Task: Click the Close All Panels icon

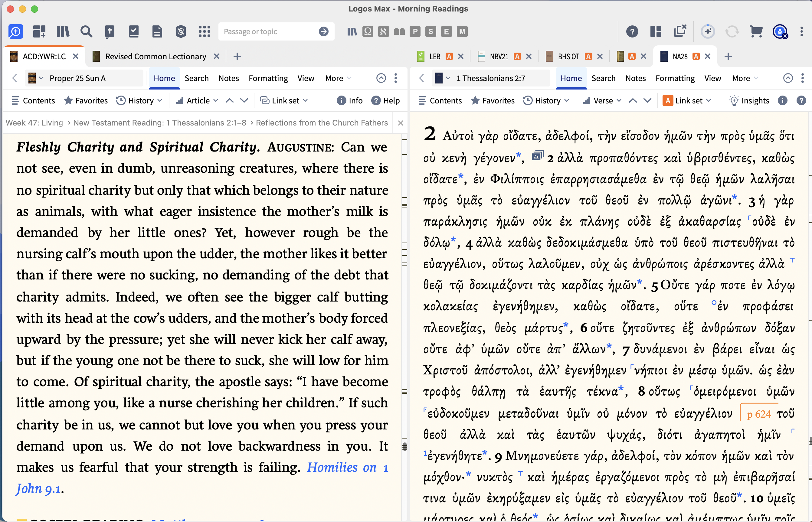Action: (680, 31)
